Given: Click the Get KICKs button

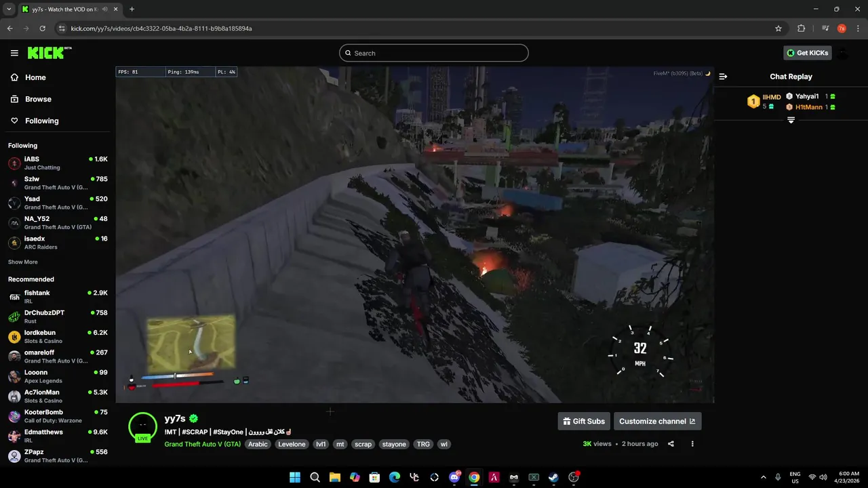Looking at the screenshot, I should pos(808,53).
